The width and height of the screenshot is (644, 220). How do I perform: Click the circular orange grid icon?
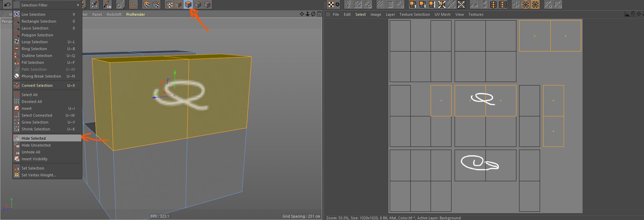526,4
